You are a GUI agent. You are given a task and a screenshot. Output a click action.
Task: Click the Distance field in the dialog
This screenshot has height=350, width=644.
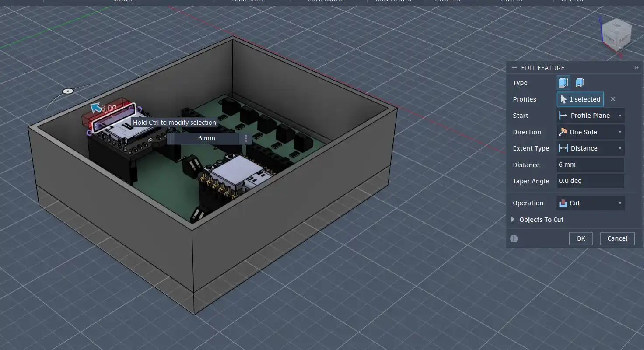pos(591,164)
